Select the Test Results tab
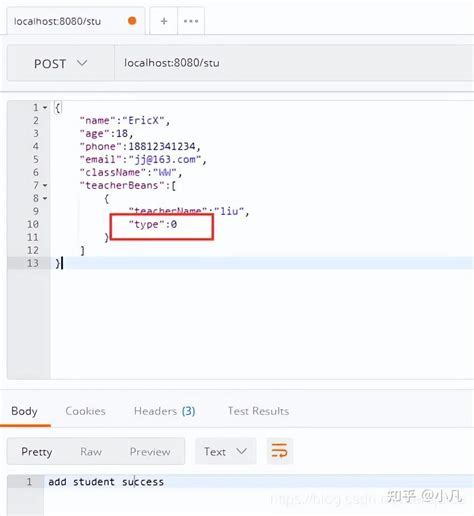The image size is (474, 516). pyautogui.click(x=258, y=411)
